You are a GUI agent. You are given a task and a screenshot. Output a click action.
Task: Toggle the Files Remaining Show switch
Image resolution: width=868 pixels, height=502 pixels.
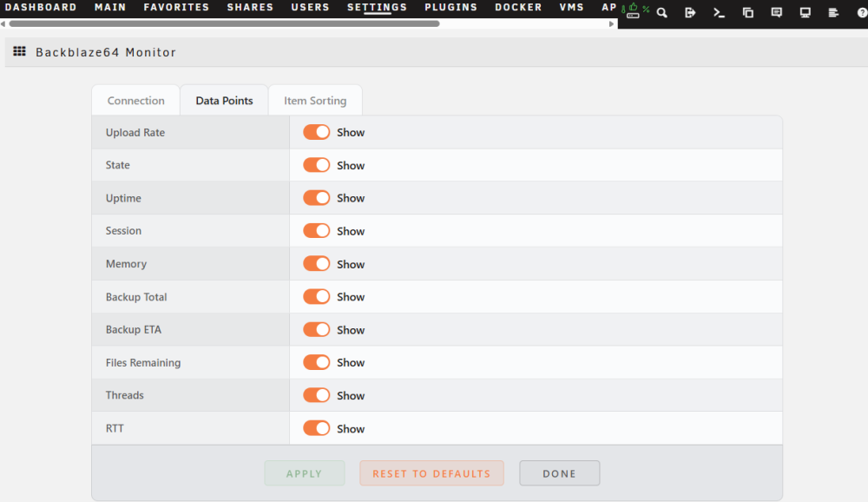tap(316, 362)
